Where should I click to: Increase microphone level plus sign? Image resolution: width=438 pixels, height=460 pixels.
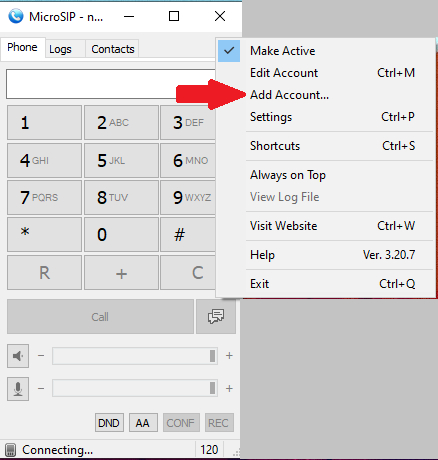(229, 389)
